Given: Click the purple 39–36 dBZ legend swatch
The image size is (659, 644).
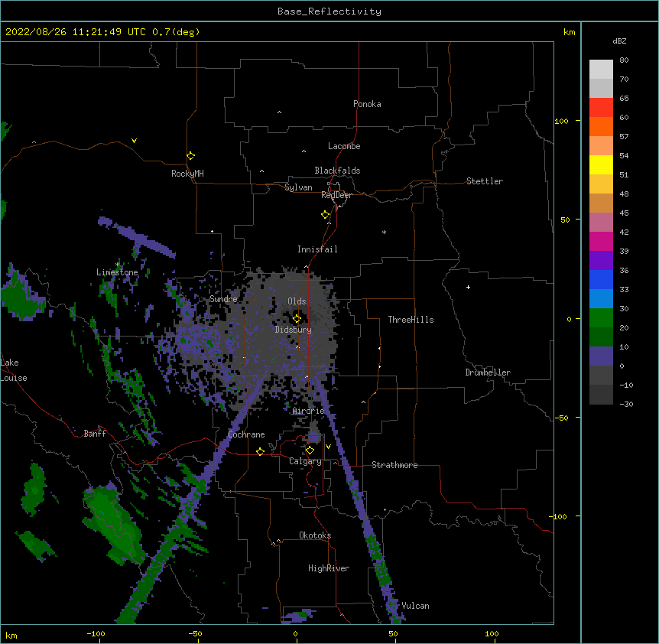Looking at the screenshot, I should coord(601,261).
